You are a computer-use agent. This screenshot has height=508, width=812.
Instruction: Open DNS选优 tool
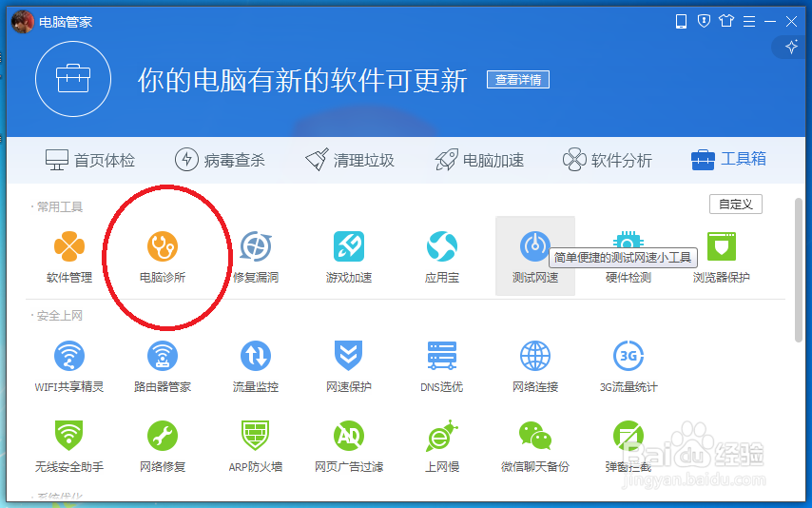tap(442, 366)
